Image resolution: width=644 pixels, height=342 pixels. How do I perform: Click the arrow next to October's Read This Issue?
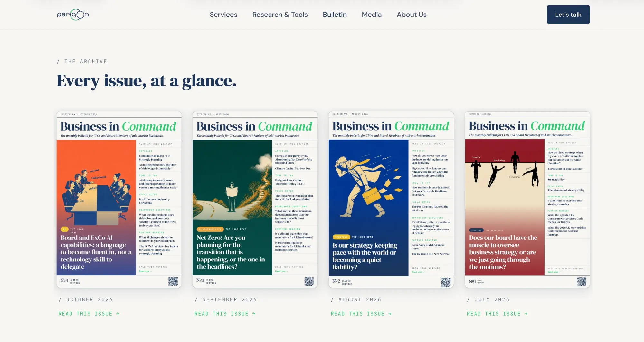pyautogui.click(x=118, y=314)
